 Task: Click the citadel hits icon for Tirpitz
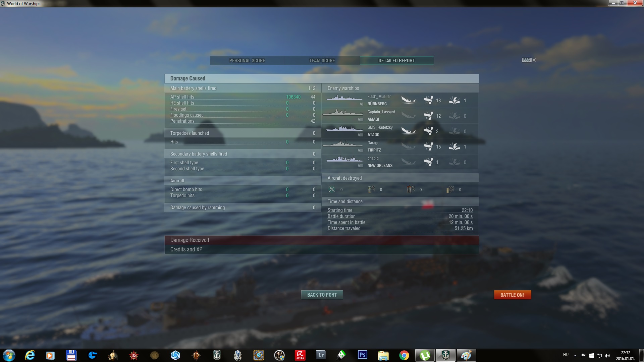coord(454,147)
